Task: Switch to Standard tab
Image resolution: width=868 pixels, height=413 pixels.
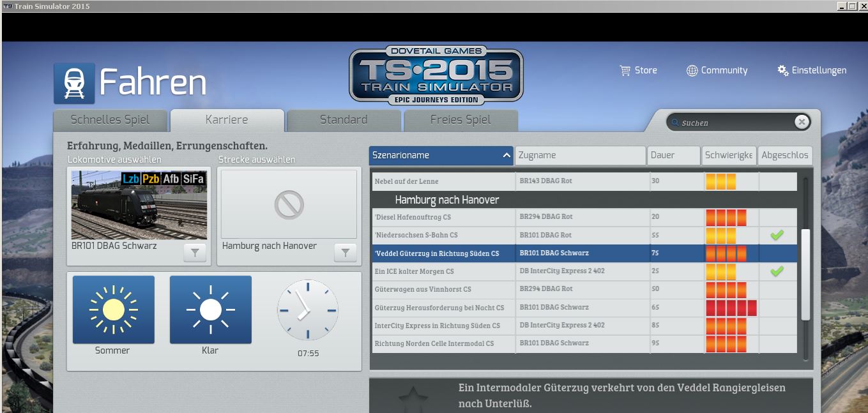Action: click(344, 120)
